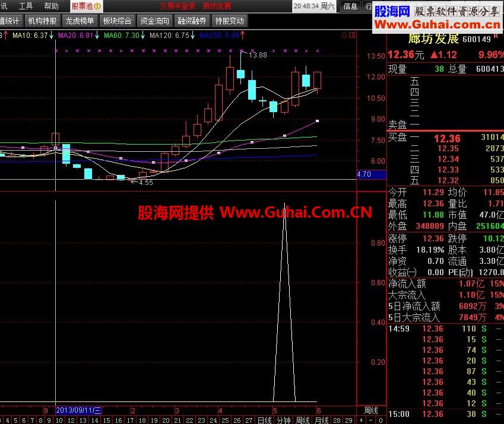This screenshot has width=504, height=424.
Task: Click bid price 12.33 in 买盘
Action: coord(448,170)
